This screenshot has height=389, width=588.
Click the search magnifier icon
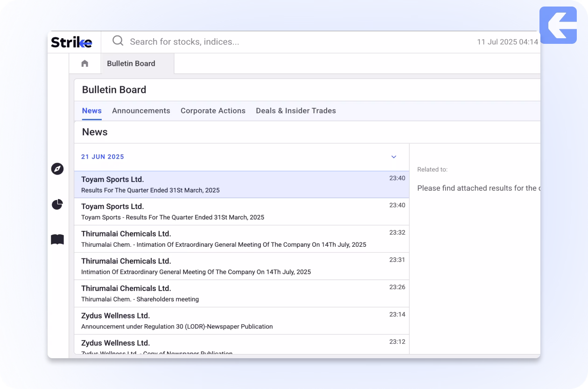[118, 41]
